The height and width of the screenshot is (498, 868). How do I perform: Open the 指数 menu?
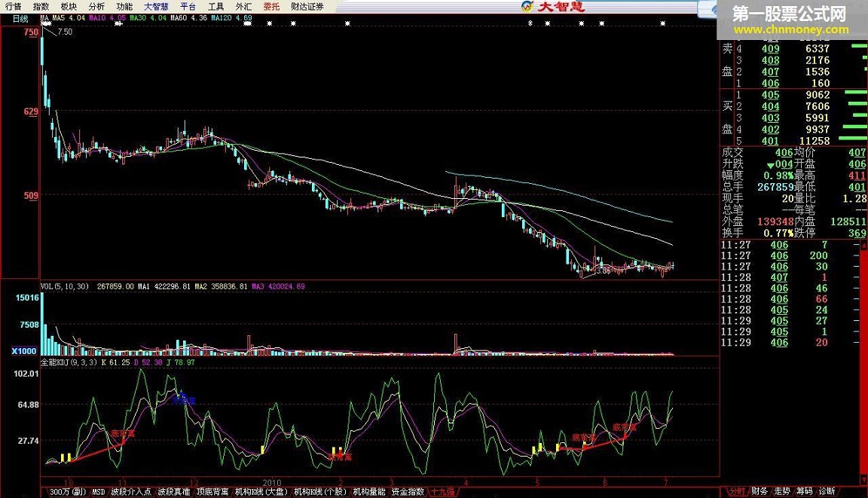tap(41, 7)
